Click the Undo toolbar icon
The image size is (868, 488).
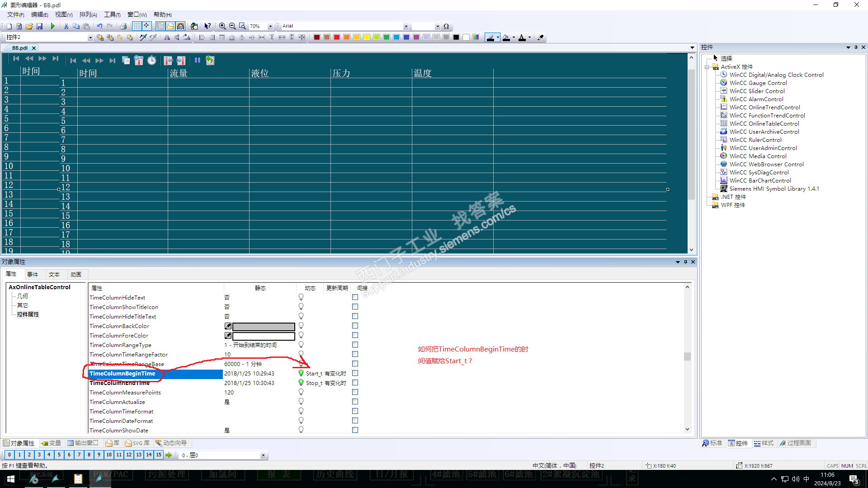click(99, 26)
